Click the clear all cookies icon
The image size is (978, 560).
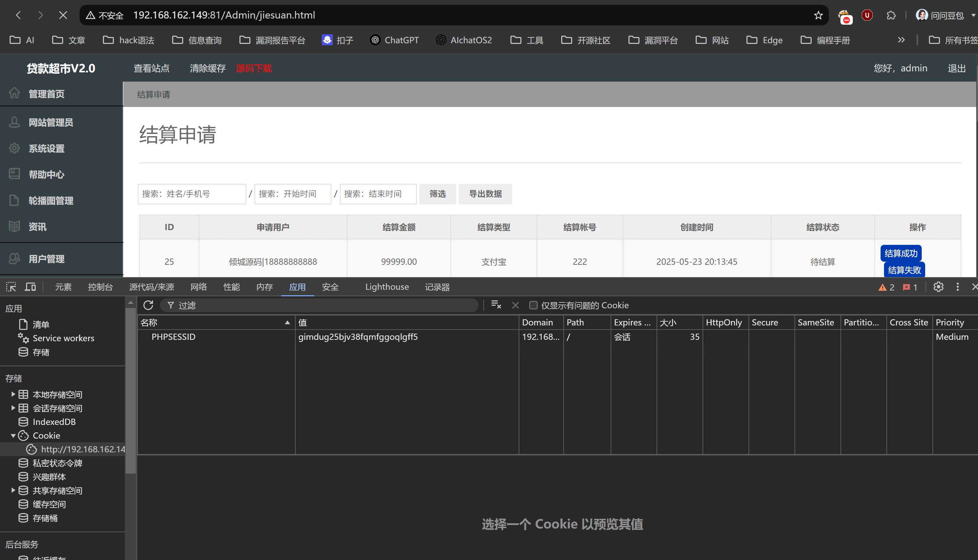[x=496, y=305]
